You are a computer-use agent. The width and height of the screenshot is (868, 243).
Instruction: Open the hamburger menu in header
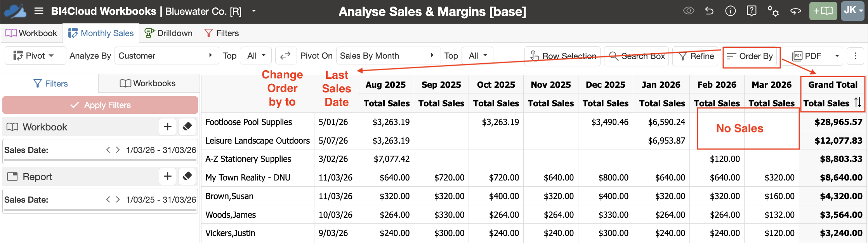tap(39, 11)
